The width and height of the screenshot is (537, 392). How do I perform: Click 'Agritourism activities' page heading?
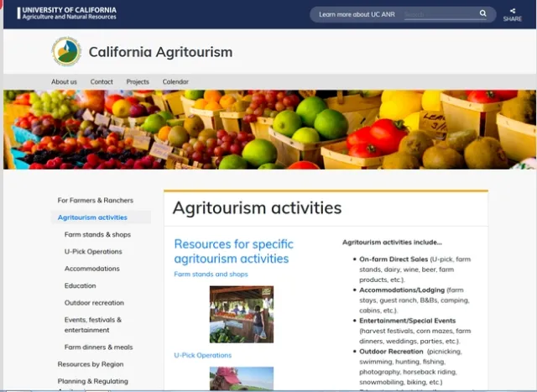tap(258, 207)
